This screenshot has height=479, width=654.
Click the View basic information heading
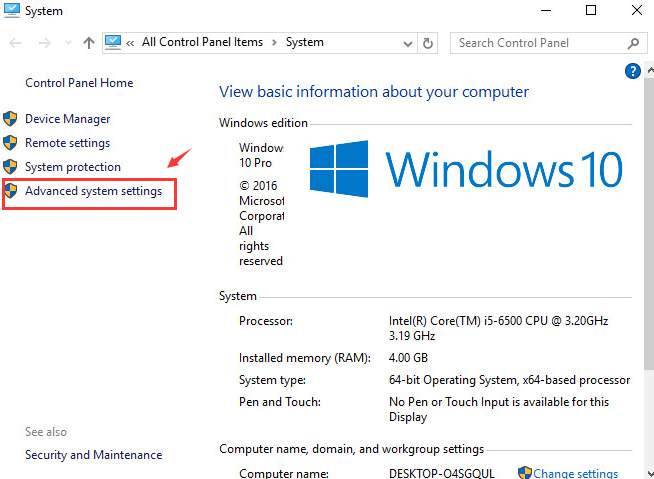click(x=374, y=92)
